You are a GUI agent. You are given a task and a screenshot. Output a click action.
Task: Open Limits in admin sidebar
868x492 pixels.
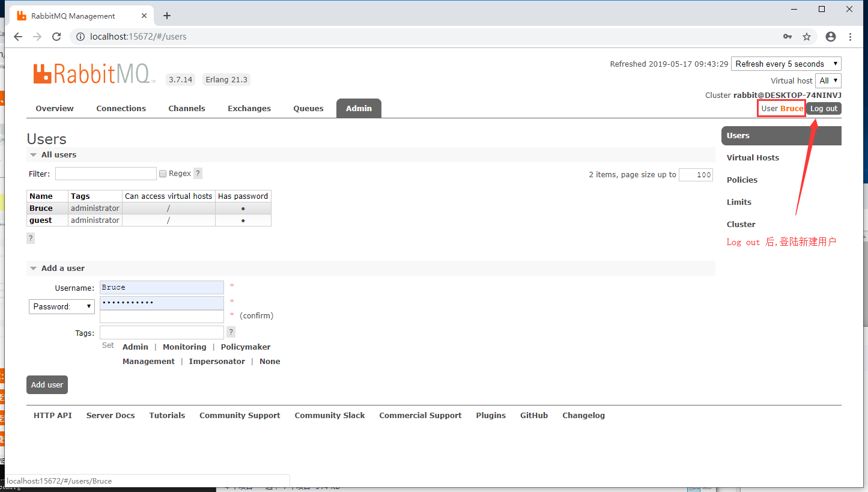point(739,202)
